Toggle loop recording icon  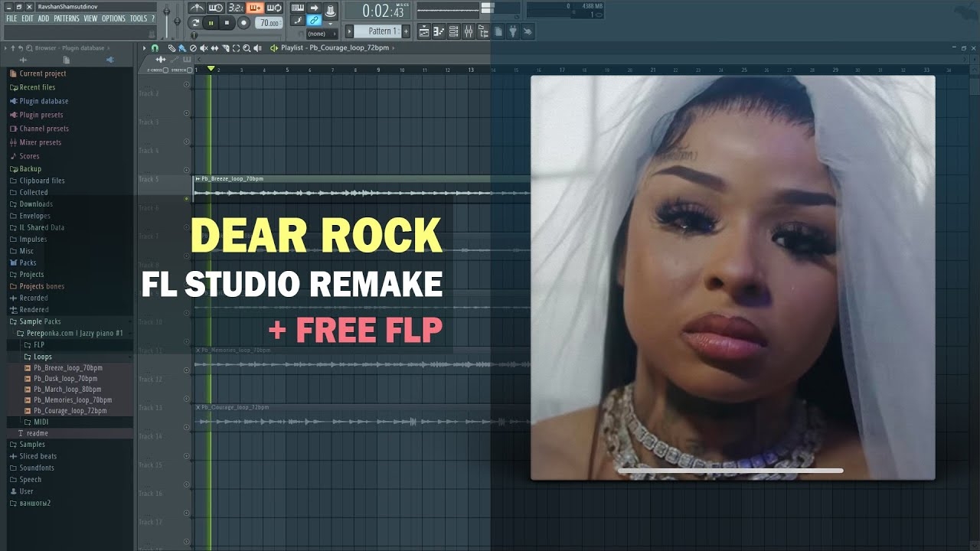(x=274, y=8)
